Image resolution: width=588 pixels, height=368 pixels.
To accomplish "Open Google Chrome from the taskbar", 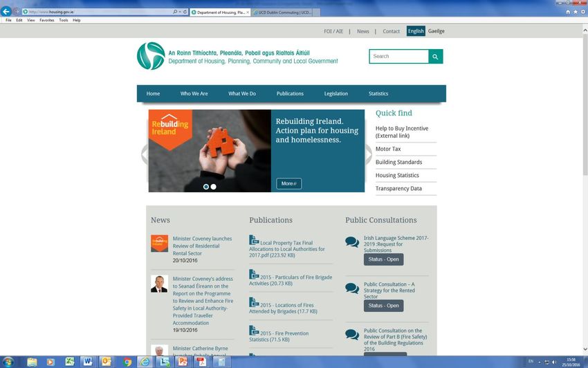I will 127,362.
